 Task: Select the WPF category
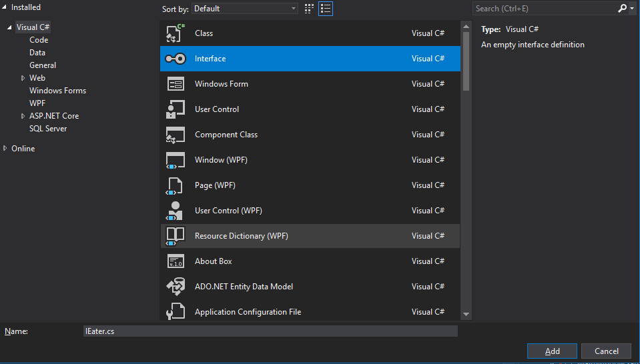(37, 103)
